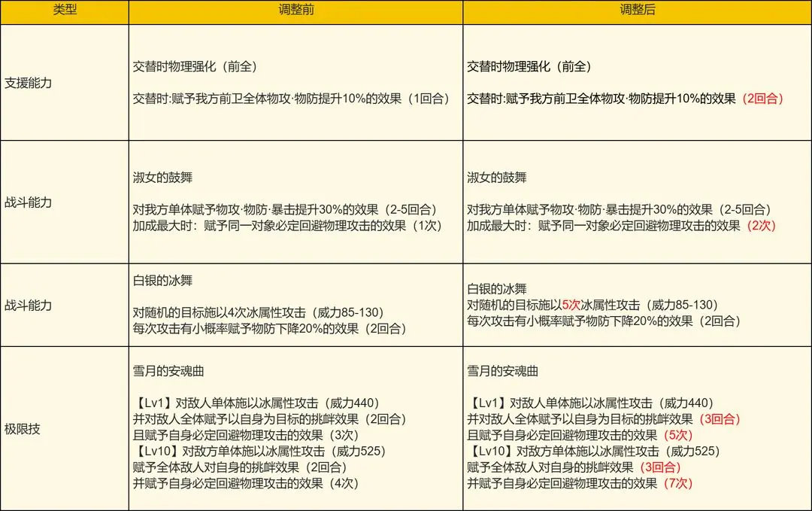Click 白银的冰舞 title in 调整前 column

pyautogui.click(x=162, y=281)
